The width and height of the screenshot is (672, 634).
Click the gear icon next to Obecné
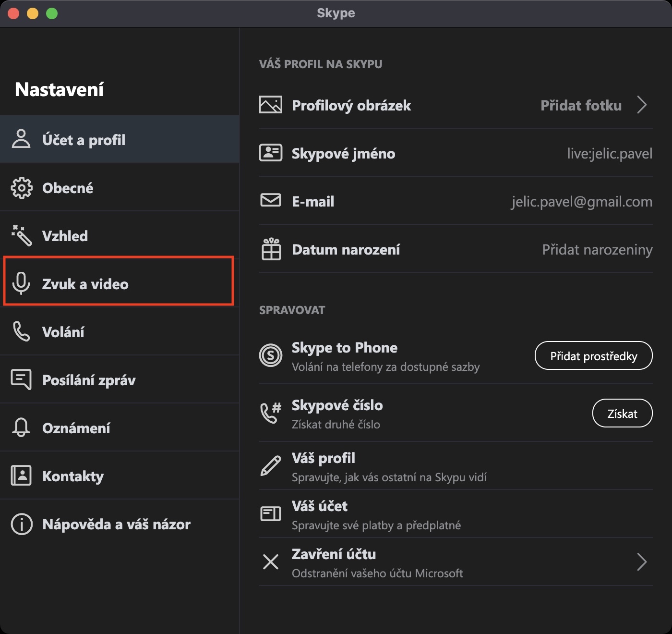(22, 188)
